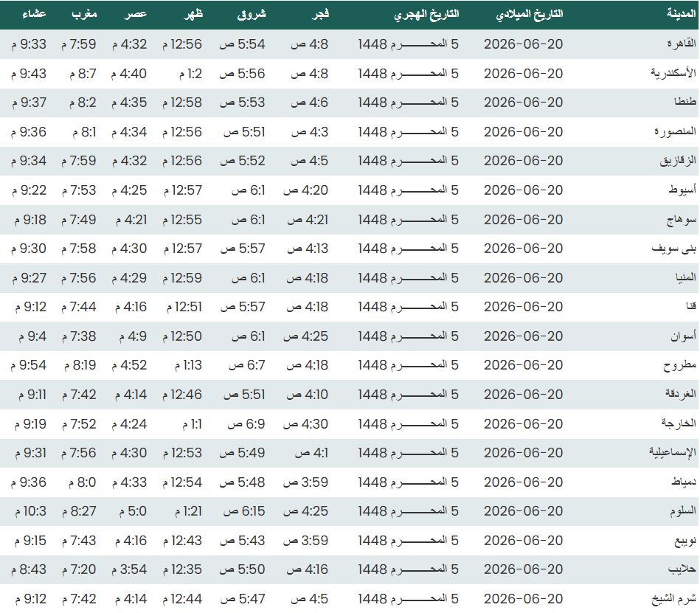Click Ismailia's Fajr time 4:1 ص
Image resolution: width=700 pixels, height=613 pixels.
click(x=311, y=453)
